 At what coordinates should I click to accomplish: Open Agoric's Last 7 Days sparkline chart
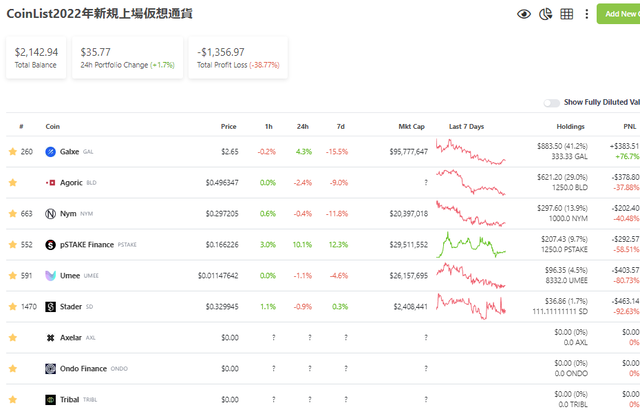[x=471, y=183]
